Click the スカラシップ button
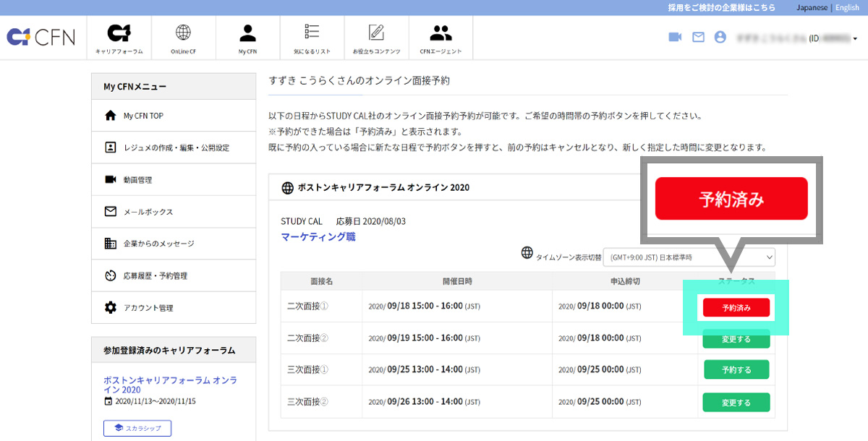 point(137,429)
